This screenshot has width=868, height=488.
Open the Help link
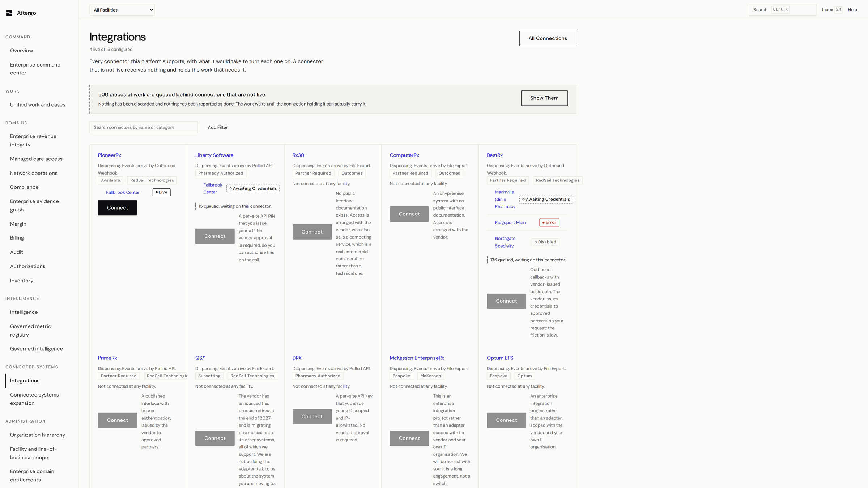coord(852,10)
